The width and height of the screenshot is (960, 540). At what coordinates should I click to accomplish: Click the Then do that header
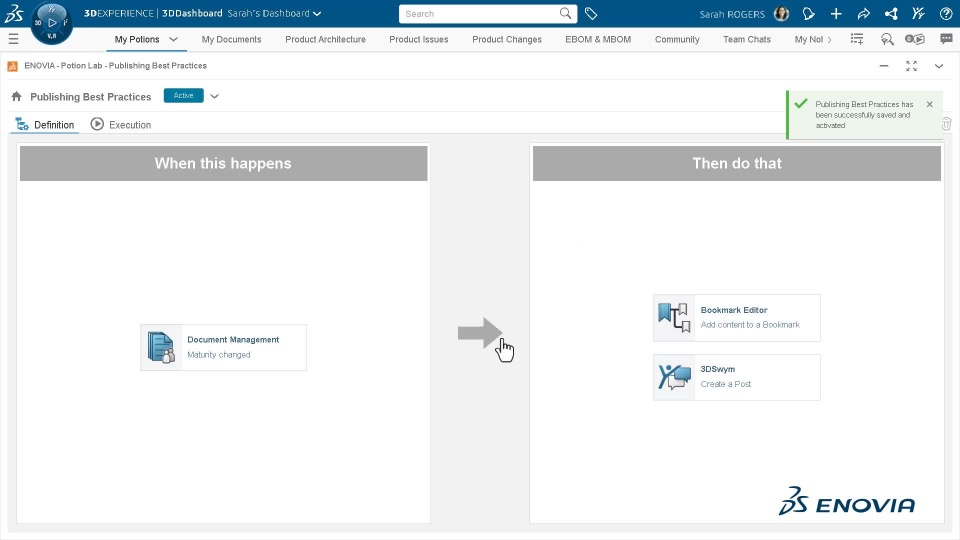[x=737, y=163]
